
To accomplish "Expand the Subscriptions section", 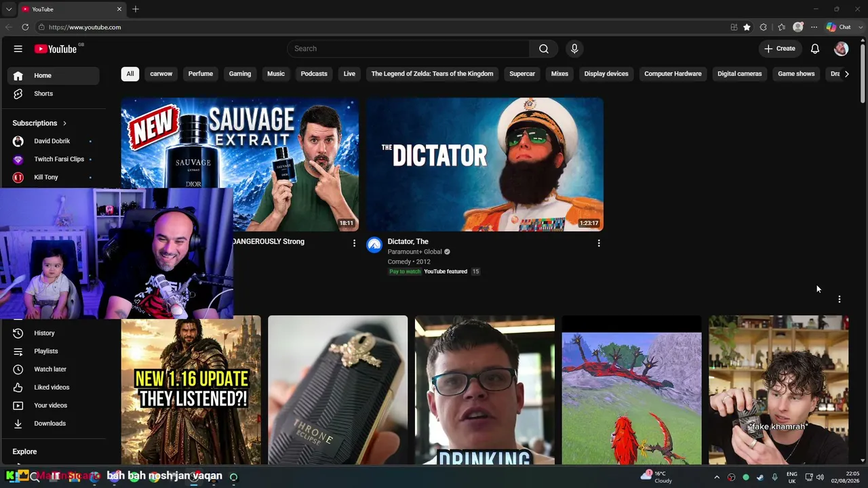I will pos(39,123).
